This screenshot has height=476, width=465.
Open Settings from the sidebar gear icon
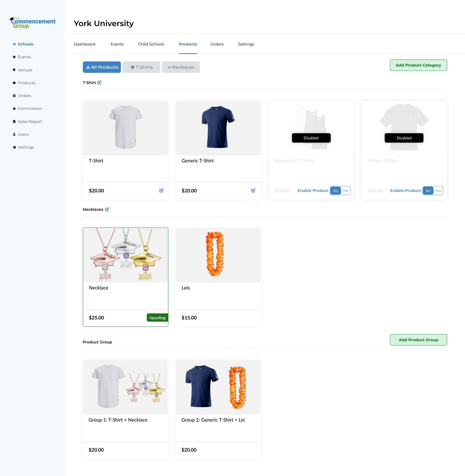(14, 147)
